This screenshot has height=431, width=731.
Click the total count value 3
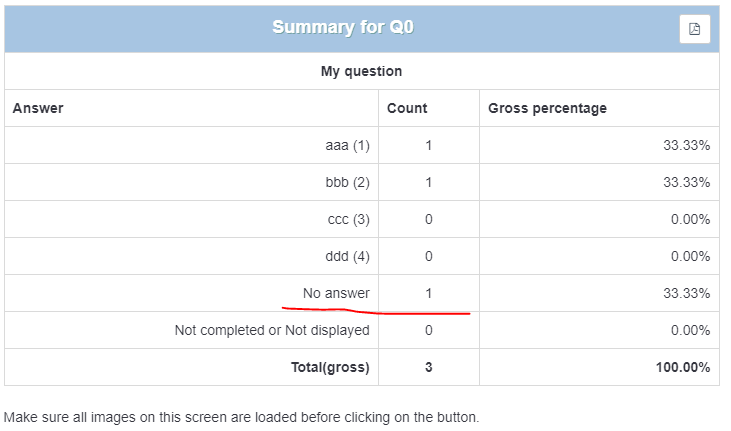(x=428, y=367)
